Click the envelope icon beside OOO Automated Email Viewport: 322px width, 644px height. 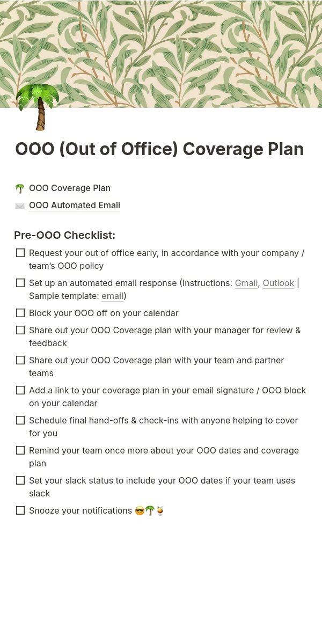tap(20, 206)
